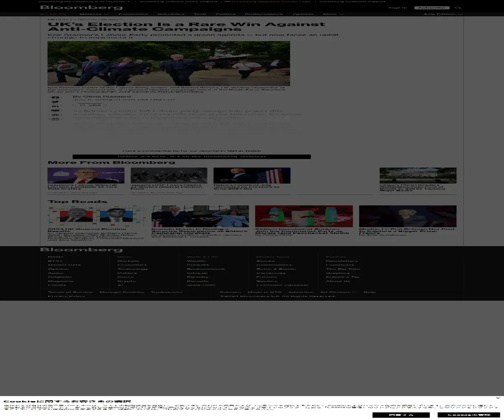Click the Bloomberg Terminal black banner
504x420 pixels.
192,157
